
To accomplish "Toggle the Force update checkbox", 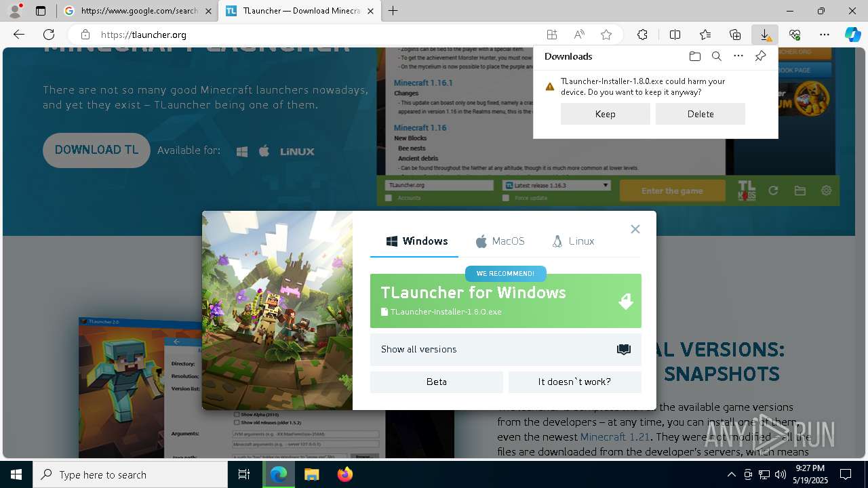I will click(x=506, y=198).
